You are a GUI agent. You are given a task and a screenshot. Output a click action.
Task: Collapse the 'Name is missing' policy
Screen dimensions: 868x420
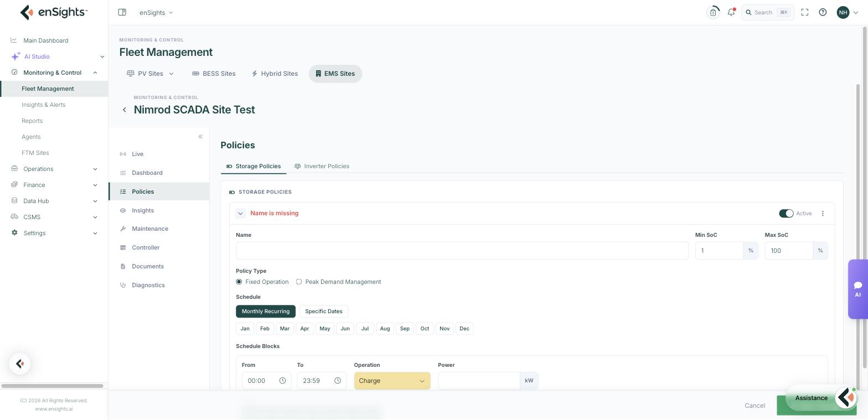pyautogui.click(x=240, y=214)
